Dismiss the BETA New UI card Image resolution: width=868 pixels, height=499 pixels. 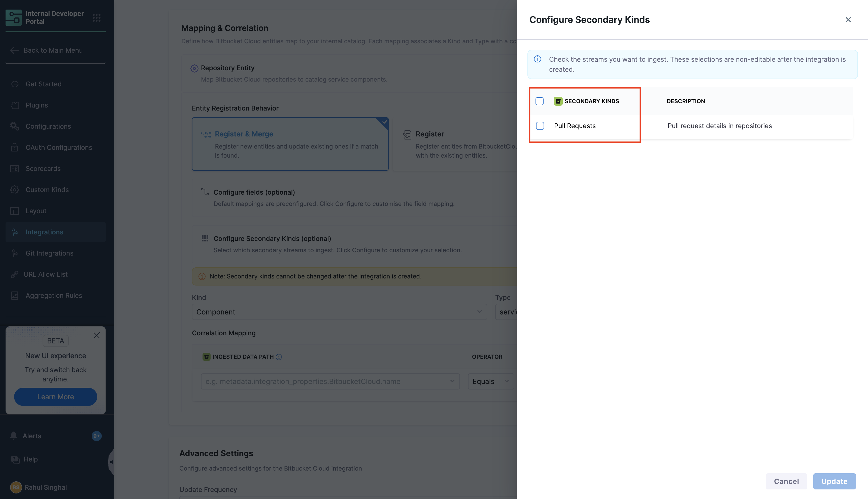[97, 335]
